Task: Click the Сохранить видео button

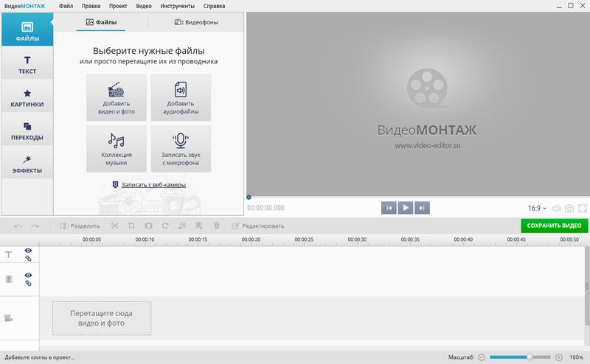Action: click(554, 225)
